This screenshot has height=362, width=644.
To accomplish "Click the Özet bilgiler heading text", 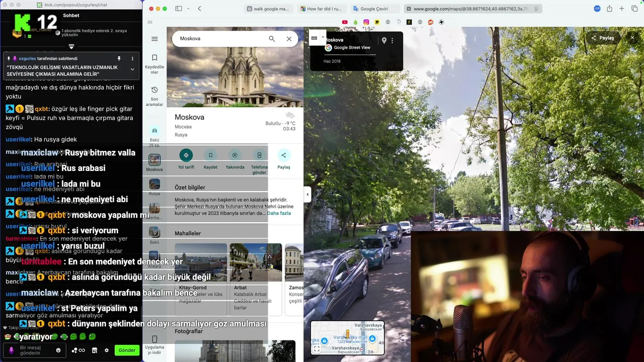I will click(x=190, y=188).
